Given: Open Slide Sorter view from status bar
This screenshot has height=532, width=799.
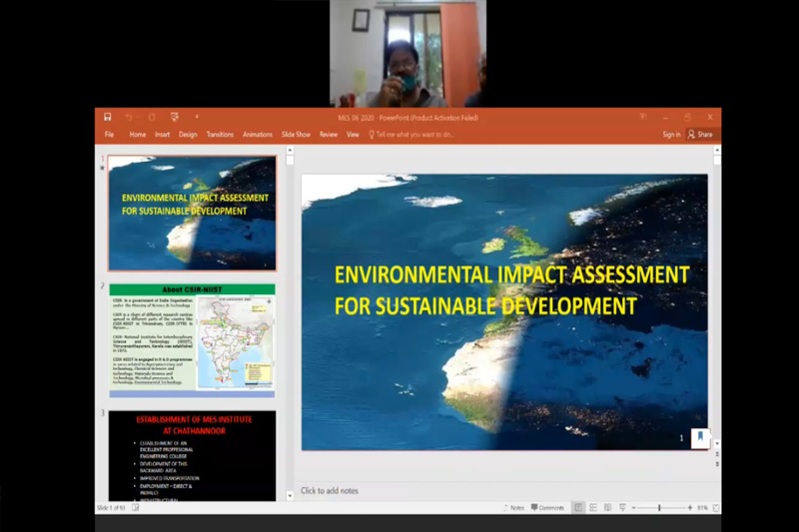Looking at the screenshot, I should coord(591,508).
